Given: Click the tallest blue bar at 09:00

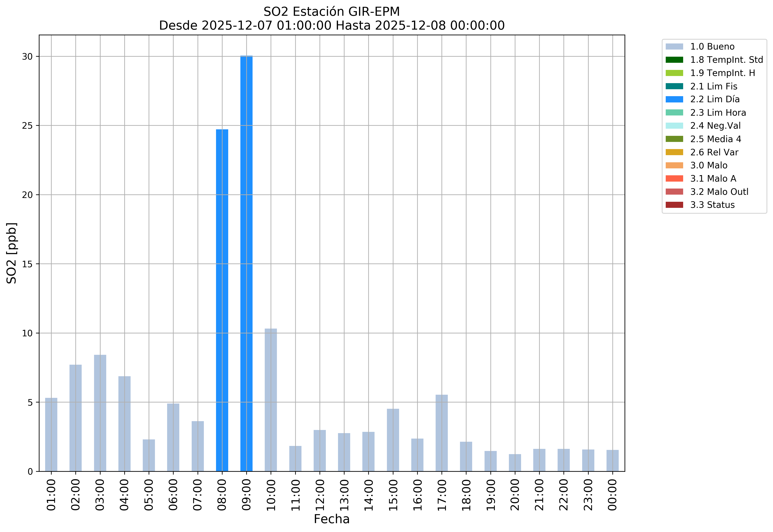Looking at the screenshot, I should click(246, 263).
